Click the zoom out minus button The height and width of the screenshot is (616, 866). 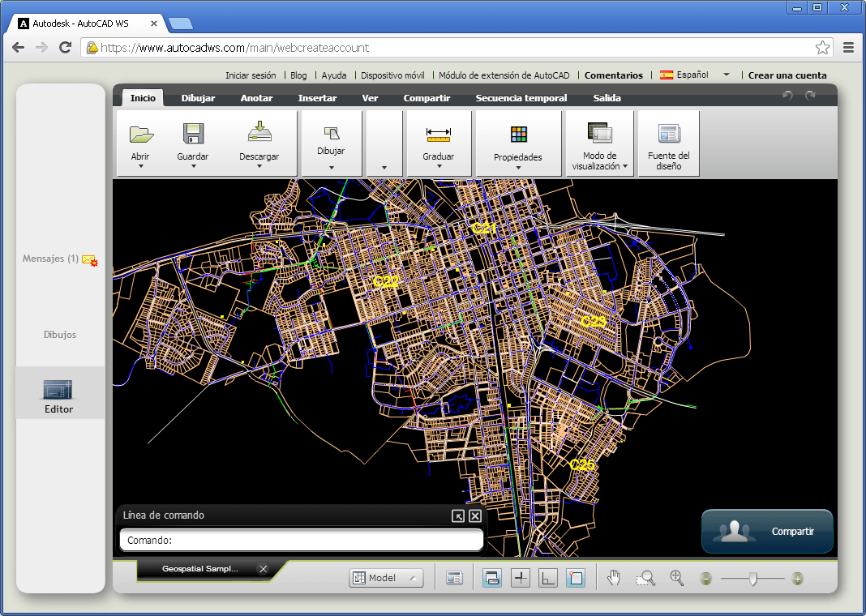pyautogui.click(x=705, y=579)
